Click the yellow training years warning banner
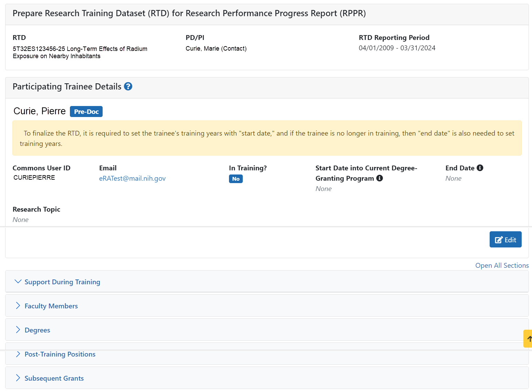The image size is (532, 392). pos(267,138)
